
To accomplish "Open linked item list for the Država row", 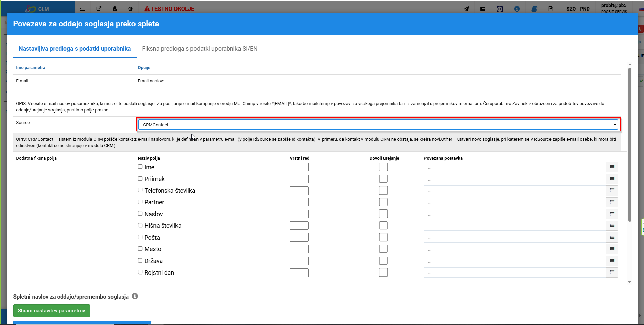I will (612, 261).
